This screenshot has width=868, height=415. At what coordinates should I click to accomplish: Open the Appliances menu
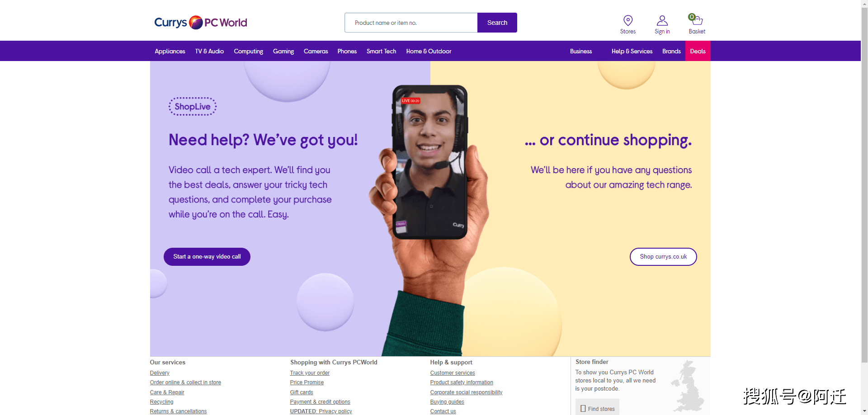coord(170,51)
